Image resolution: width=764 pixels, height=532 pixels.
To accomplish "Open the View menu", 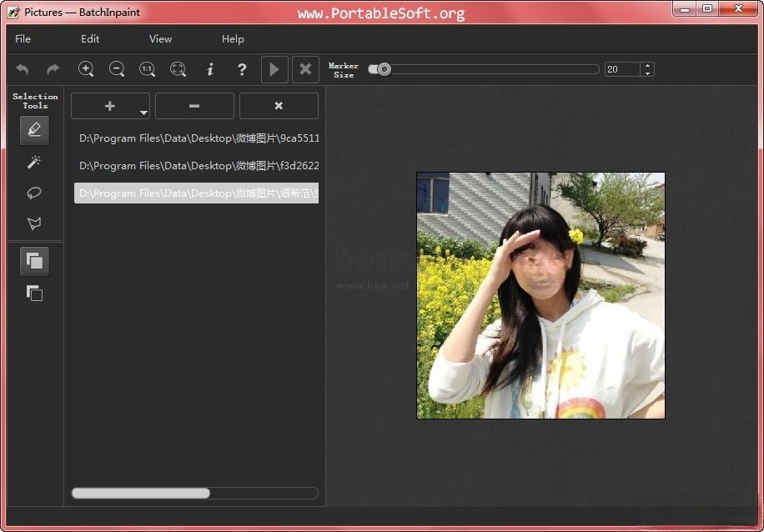I will [x=160, y=38].
